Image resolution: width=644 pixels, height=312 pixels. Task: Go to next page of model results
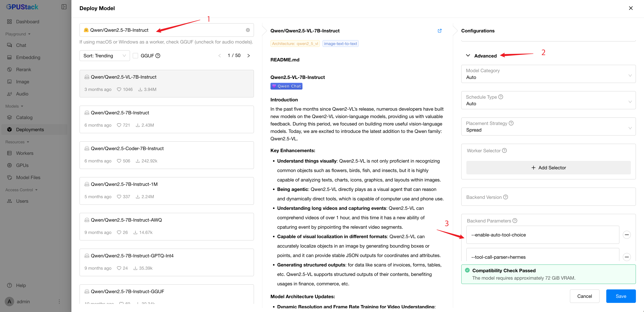pos(249,56)
